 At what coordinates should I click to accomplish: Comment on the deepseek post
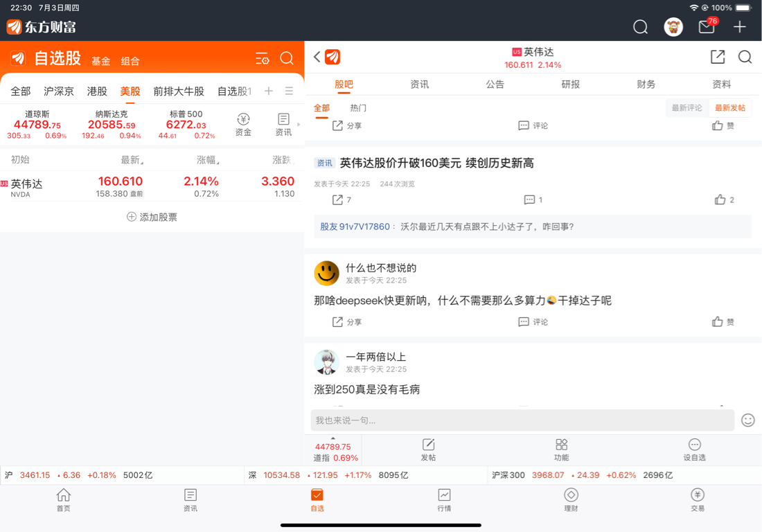(533, 321)
